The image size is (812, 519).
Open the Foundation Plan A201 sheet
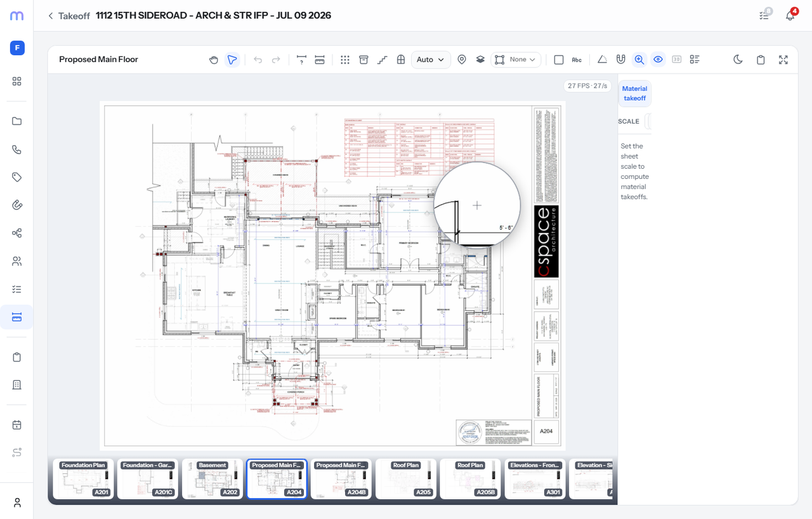point(83,479)
